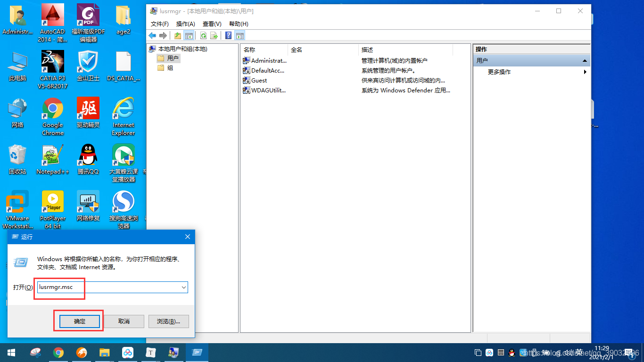Open the 操作(A) menu
644x362 pixels.
click(186, 24)
